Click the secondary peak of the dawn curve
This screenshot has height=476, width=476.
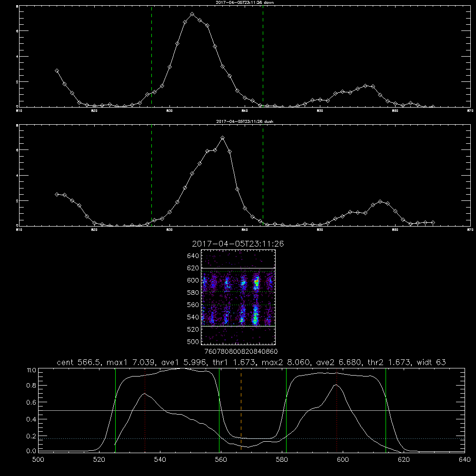[x=365, y=86]
